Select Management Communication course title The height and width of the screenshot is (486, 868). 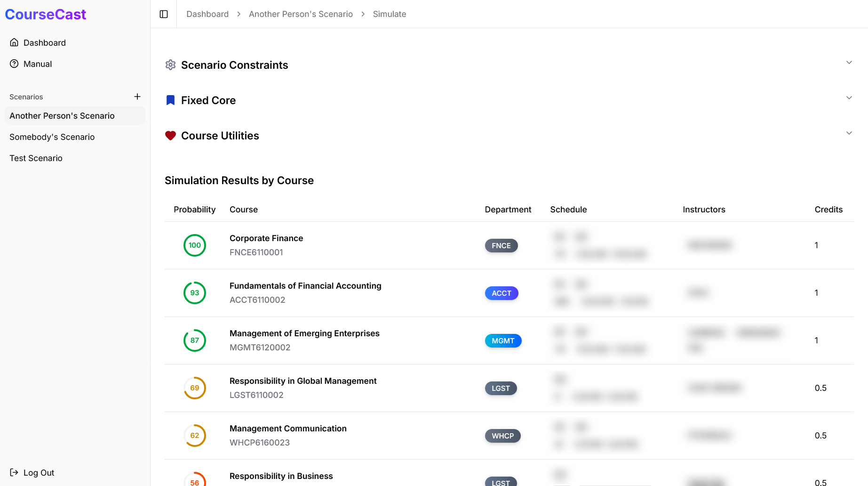tap(288, 429)
